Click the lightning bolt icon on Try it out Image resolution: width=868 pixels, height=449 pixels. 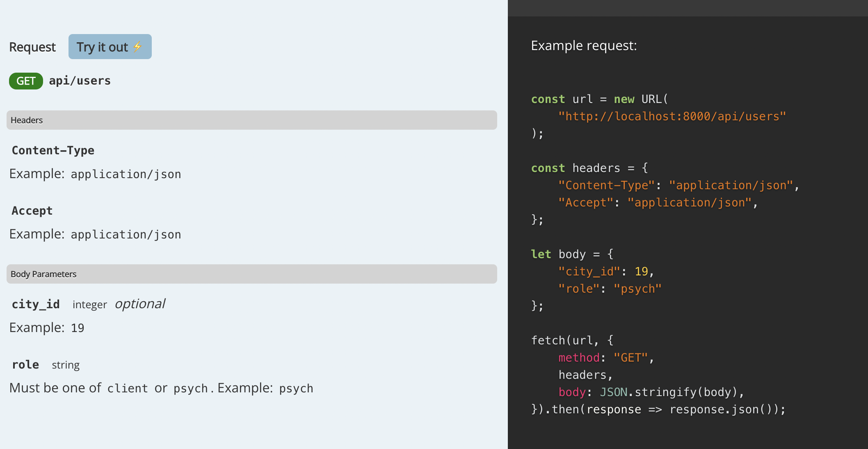(137, 46)
